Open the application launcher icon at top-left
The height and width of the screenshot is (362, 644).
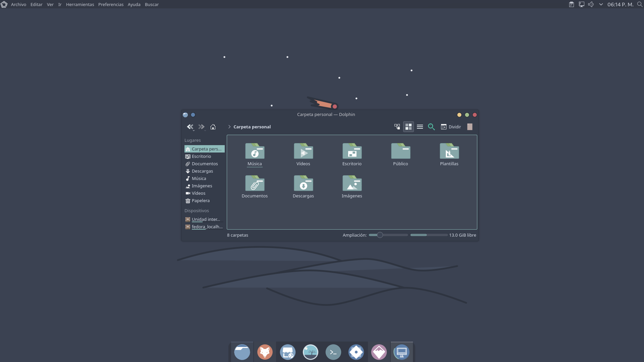click(x=4, y=4)
